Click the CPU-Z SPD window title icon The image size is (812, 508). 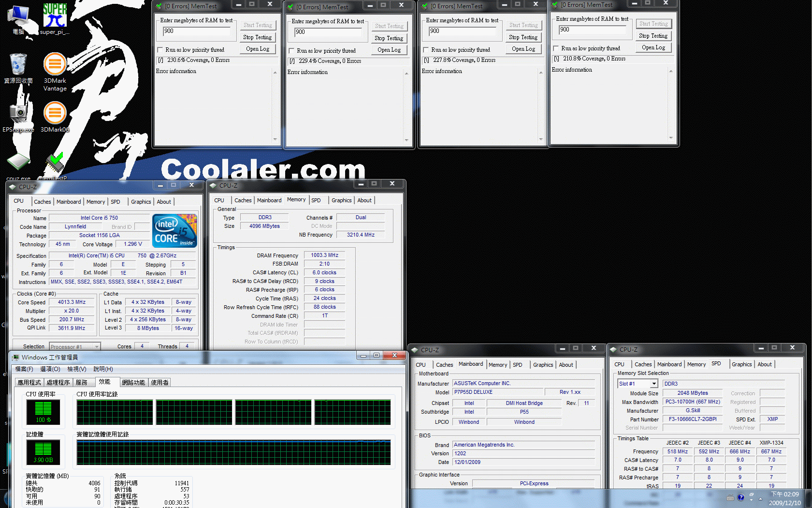pos(613,349)
